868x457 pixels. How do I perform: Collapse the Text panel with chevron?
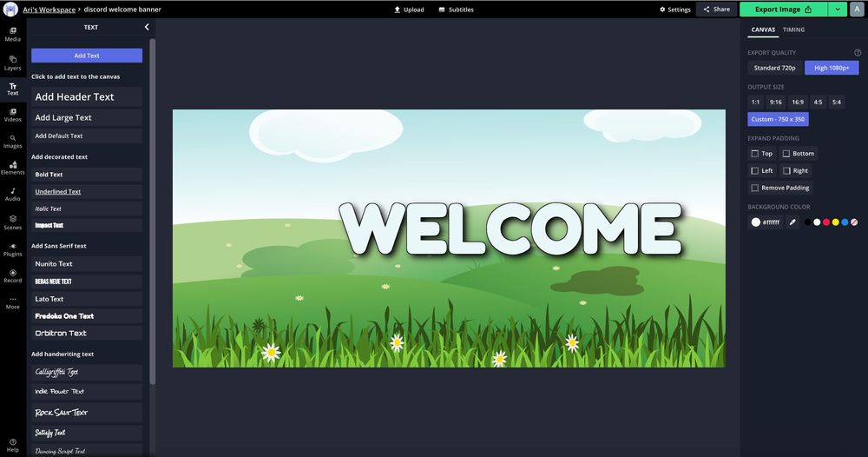point(147,27)
